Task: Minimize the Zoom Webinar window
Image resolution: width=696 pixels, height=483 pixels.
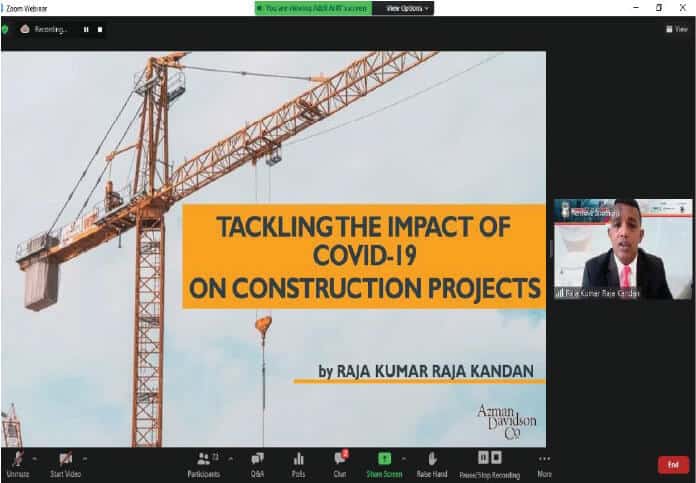Action: (636, 8)
